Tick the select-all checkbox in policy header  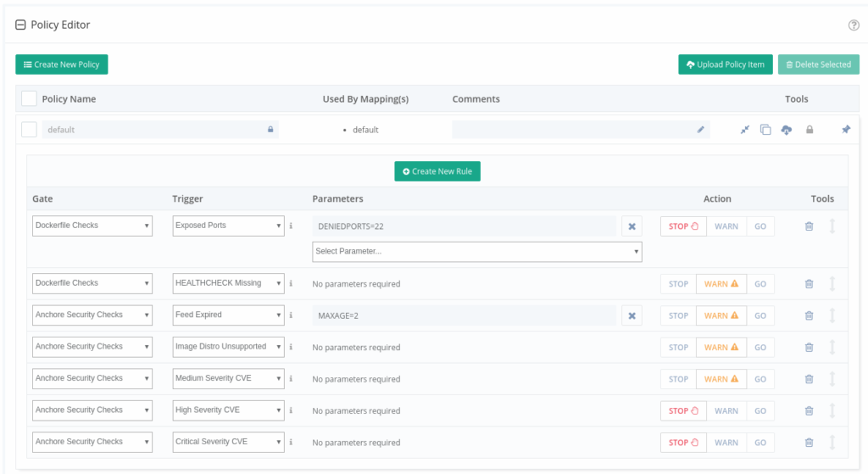(x=29, y=98)
